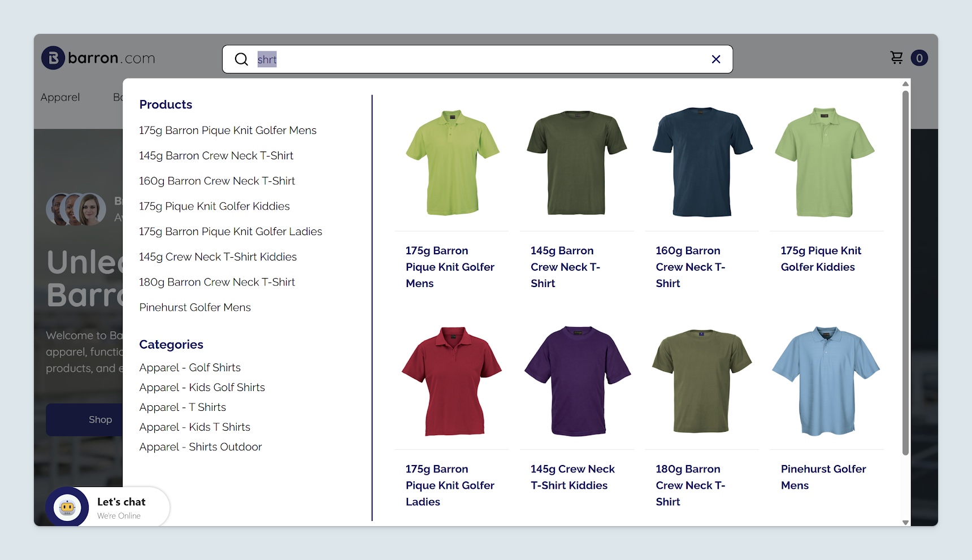Screen dimensions: 972x560
Task: Click the team avatars photo group
Action: pyautogui.click(x=76, y=210)
